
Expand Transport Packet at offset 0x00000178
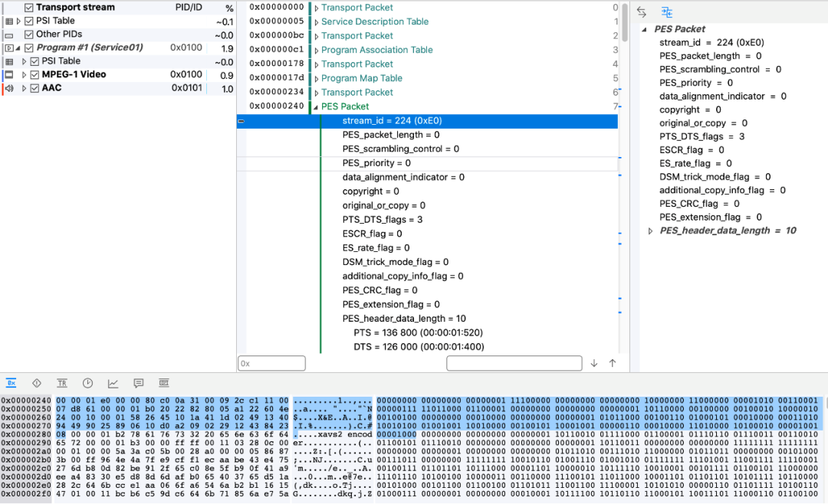click(x=317, y=64)
